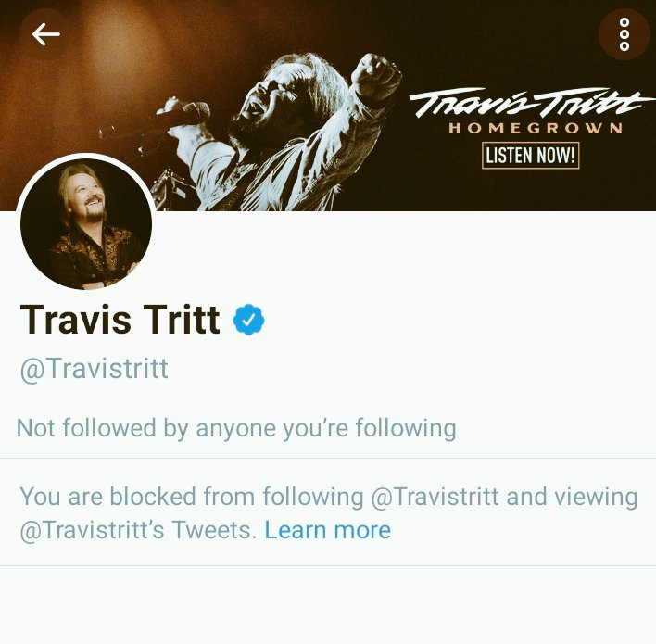The width and height of the screenshot is (656, 644).
Task: Click the blue verified badge
Action: (249, 320)
